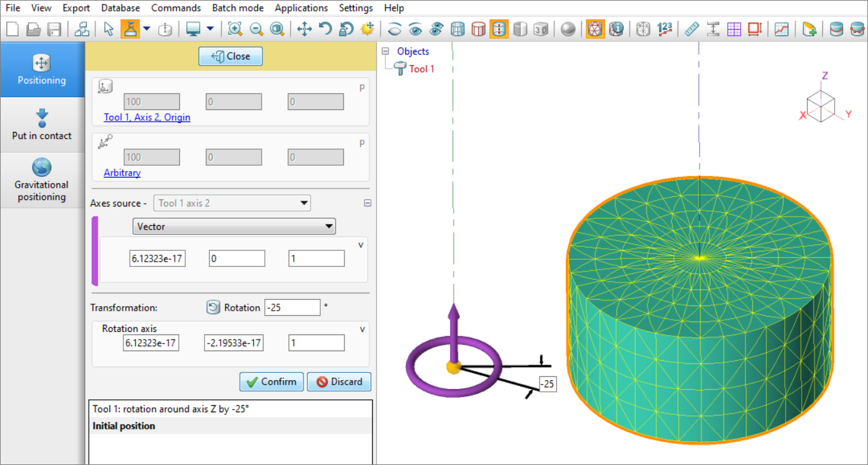The width and height of the screenshot is (868, 465).
Task: Confirm the rotation transformation
Action: coord(271,381)
